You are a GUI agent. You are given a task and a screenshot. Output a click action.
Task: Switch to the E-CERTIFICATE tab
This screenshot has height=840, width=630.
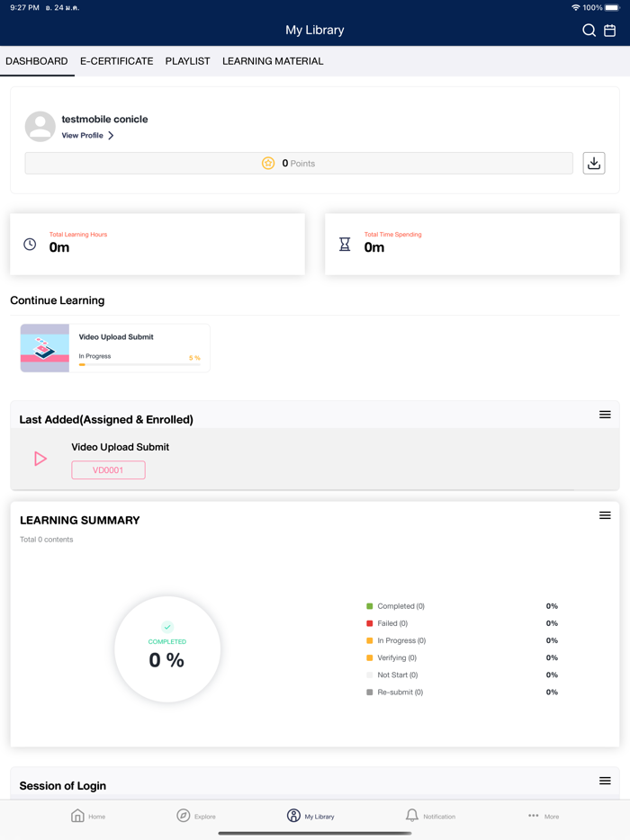[116, 61]
